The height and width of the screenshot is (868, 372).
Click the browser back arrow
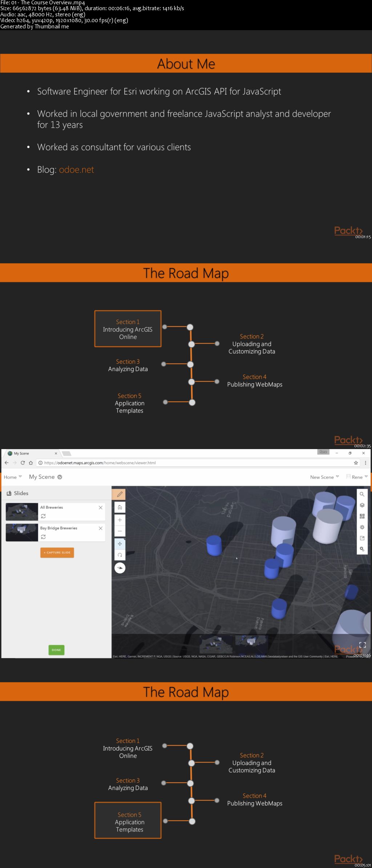[x=7, y=463]
